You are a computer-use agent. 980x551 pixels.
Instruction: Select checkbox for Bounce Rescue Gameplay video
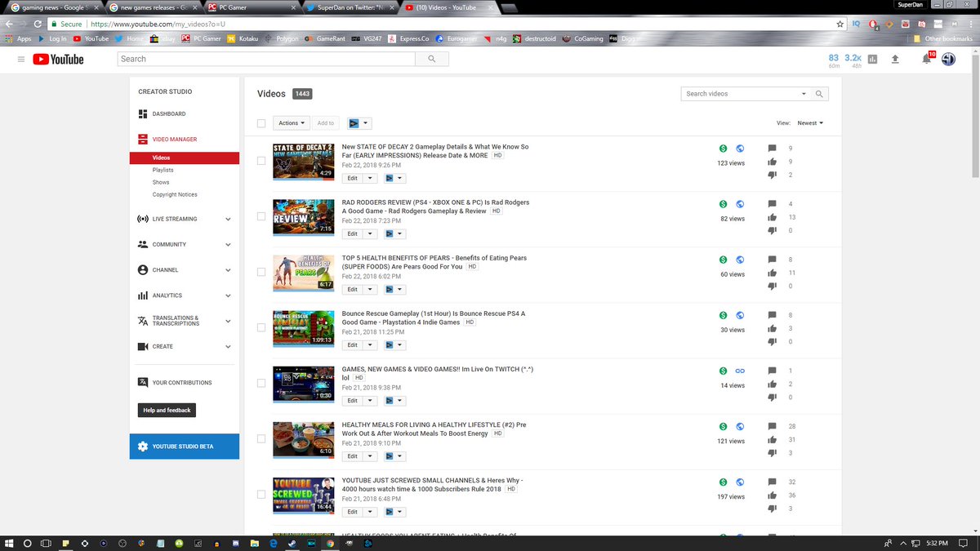pos(261,327)
